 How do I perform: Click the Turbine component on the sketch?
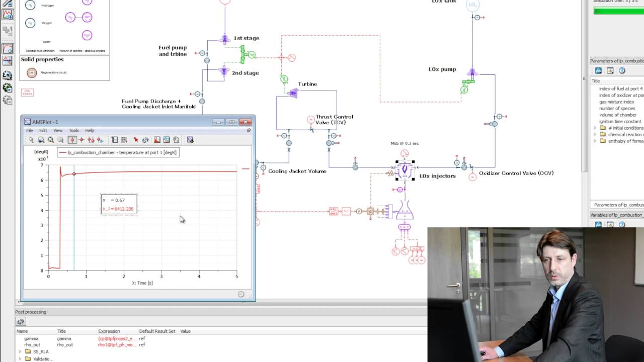click(x=292, y=93)
